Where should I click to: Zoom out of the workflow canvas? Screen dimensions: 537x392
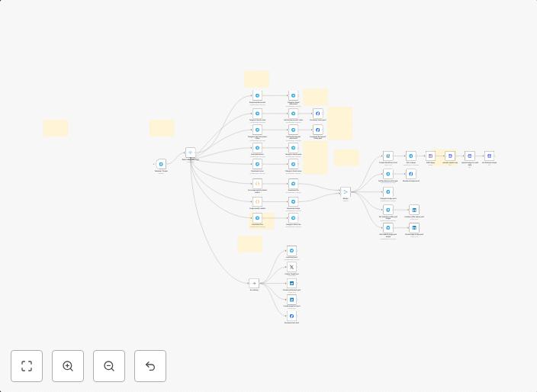coord(109,366)
